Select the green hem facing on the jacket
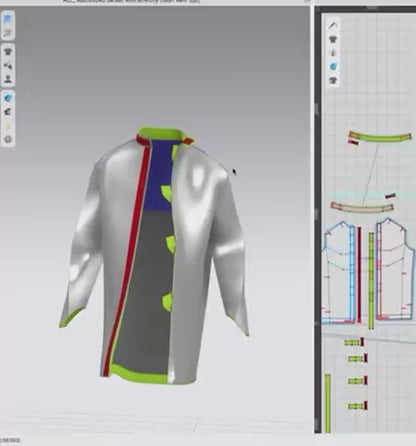Viewport: 416px width, 446px height. 140,374
